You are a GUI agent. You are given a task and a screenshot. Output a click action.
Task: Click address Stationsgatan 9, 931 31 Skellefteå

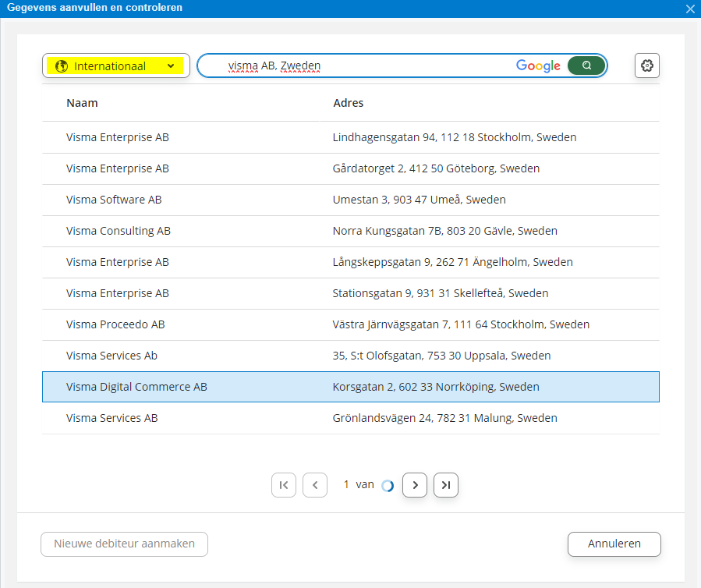point(441,293)
